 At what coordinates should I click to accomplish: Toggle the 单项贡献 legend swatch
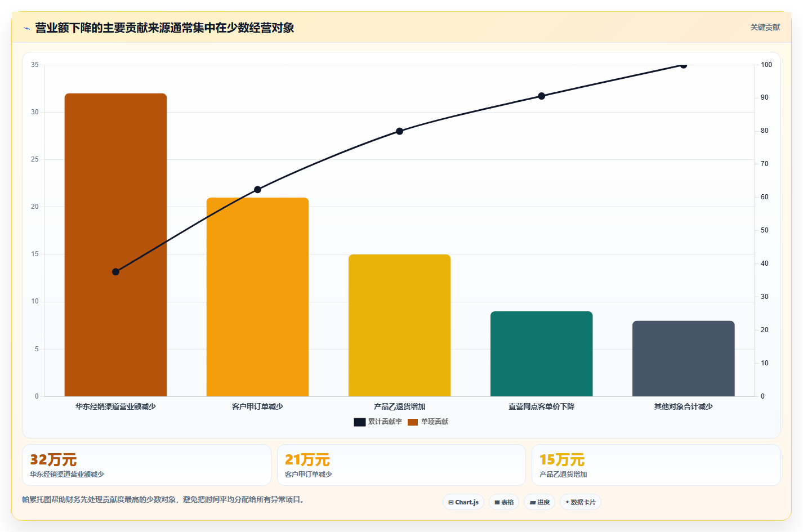pos(413,422)
